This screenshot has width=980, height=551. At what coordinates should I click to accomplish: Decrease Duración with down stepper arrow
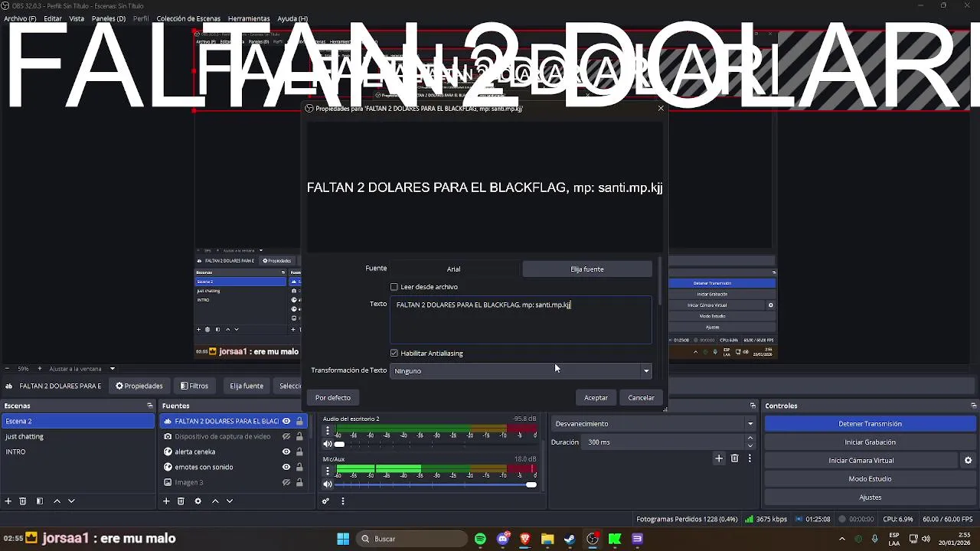pyautogui.click(x=750, y=445)
